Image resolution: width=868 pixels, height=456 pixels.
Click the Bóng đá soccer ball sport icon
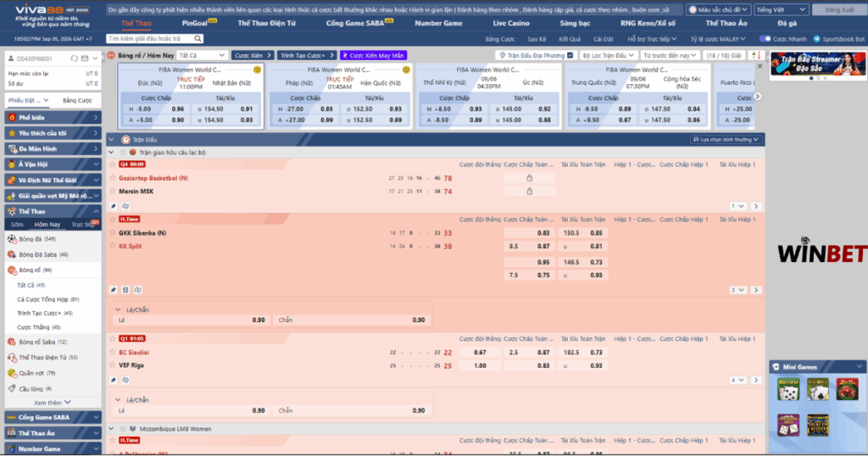coord(12,239)
